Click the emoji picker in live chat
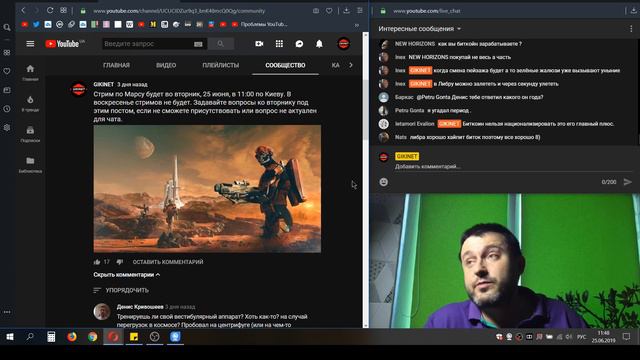The height and width of the screenshot is (360, 640). 384,182
